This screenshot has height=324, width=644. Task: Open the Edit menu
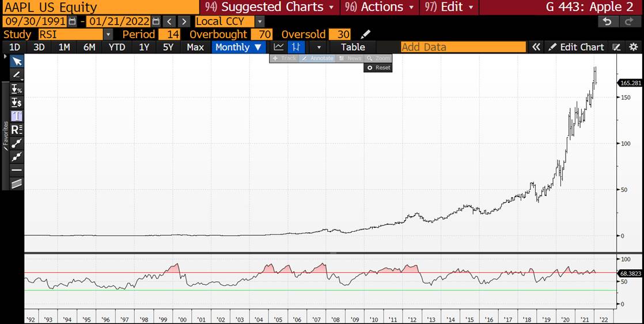coord(449,7)
